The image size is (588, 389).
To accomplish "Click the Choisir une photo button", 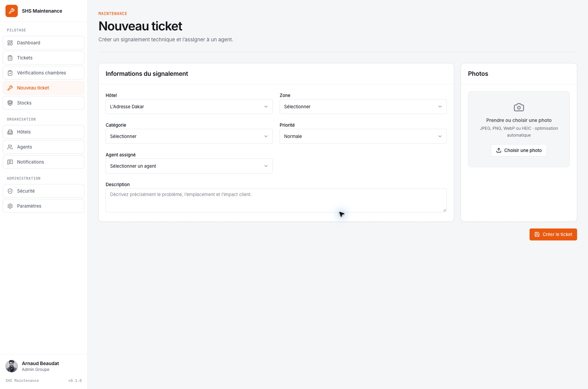I will 519,150.
